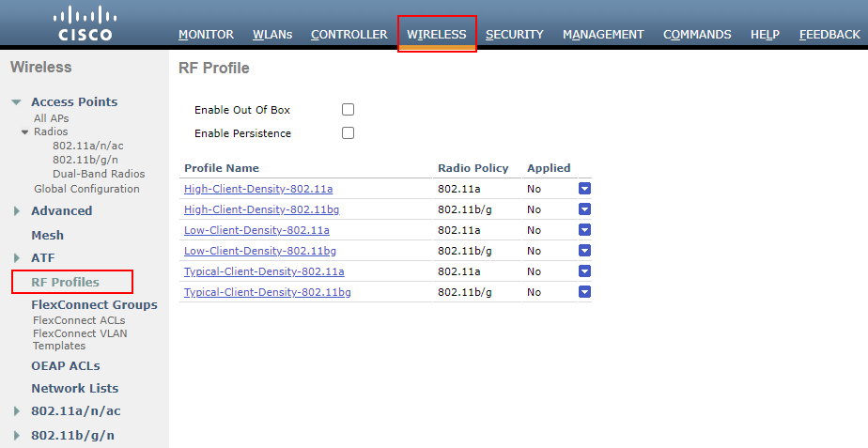Open the COMMANDS menu
This screenshot has height=448, width=868.
point(697,35)
